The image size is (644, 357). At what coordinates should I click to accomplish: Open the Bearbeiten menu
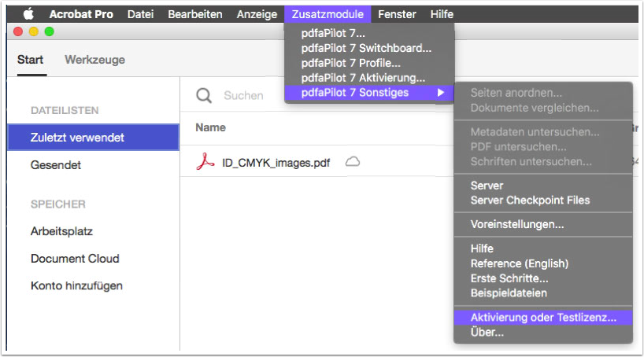click(195, 14)
